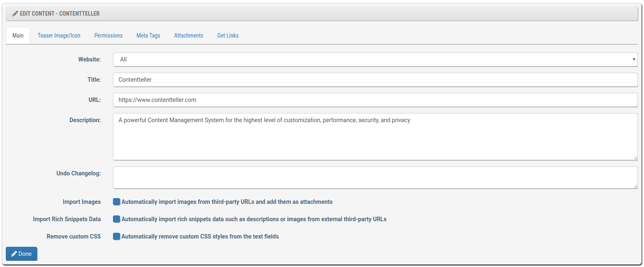The image size is (644, 267).
Task: Click the 'Description:' field label
Action: 85,120
